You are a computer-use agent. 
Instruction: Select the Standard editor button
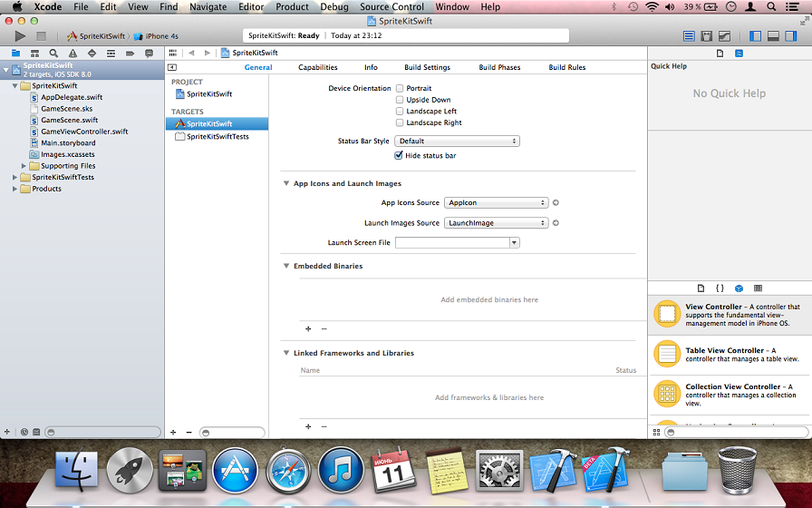689,35
